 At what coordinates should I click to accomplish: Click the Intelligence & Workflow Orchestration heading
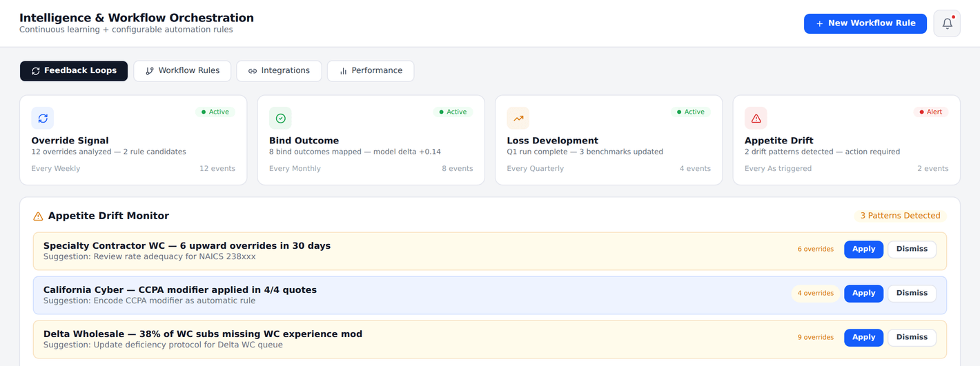[x=137, y=18]
